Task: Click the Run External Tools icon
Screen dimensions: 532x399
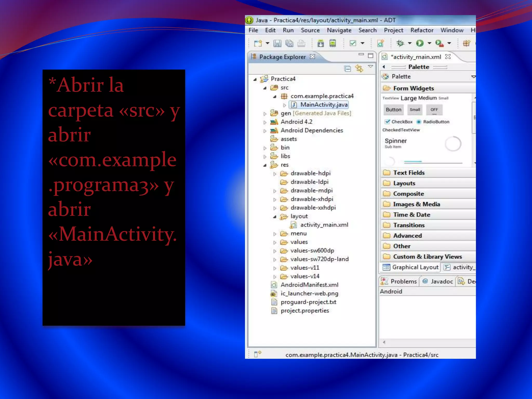Action: tap(439, 43)
